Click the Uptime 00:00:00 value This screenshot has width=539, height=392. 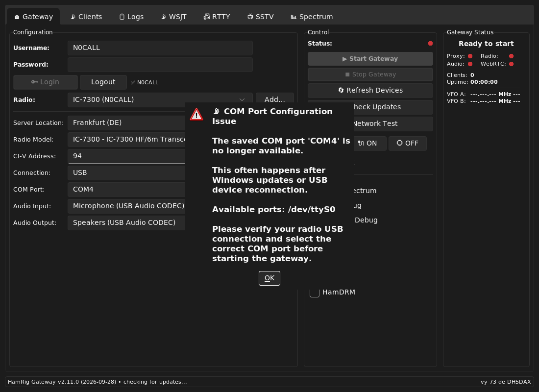pyautogui.click(x=484, y=82)
